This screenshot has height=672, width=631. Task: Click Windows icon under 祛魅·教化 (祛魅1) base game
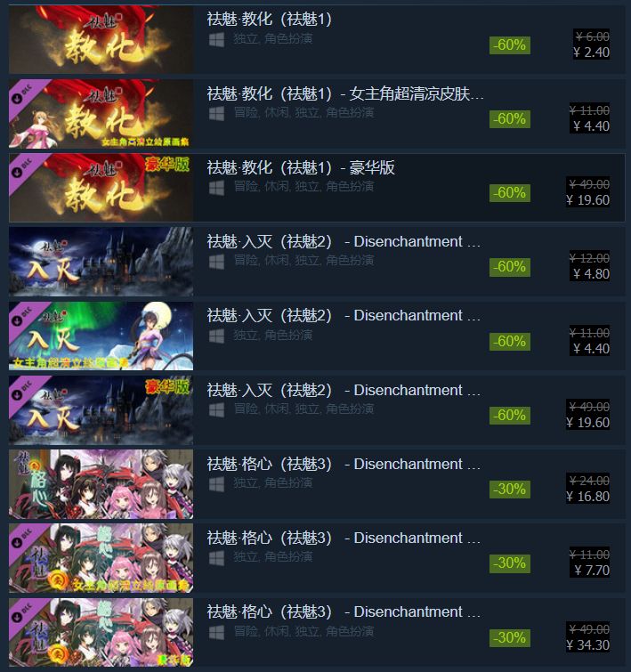(x=216, y=40)
